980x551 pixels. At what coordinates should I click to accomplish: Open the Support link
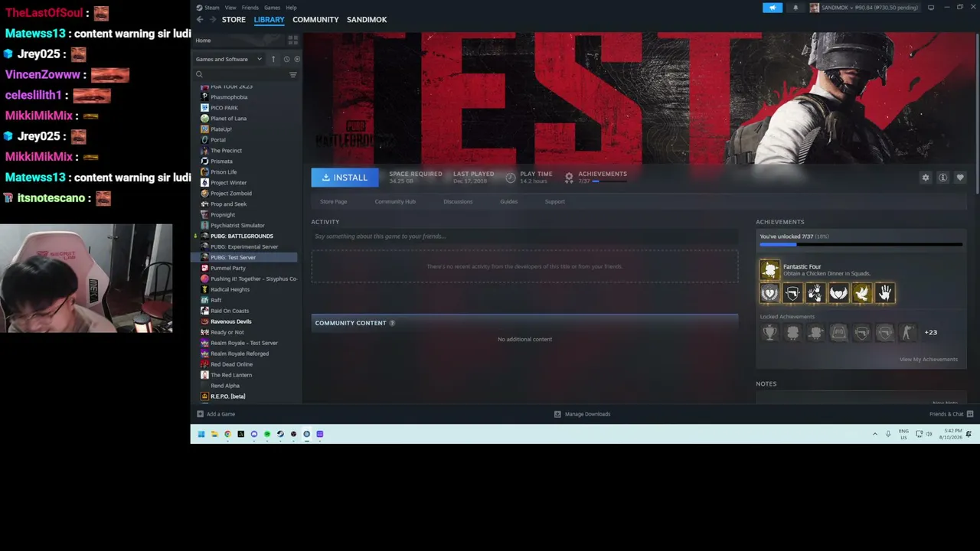point(555,201)
